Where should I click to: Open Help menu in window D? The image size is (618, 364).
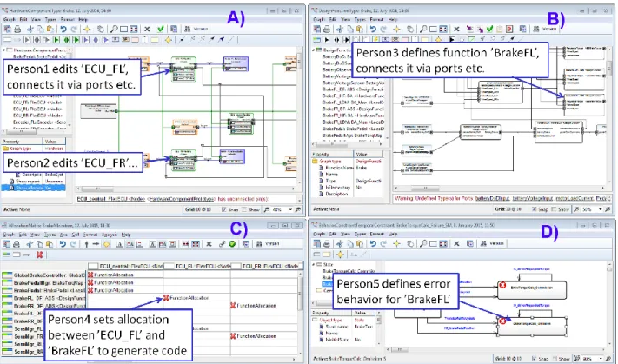pyautogui.click(x=393, y=234)
